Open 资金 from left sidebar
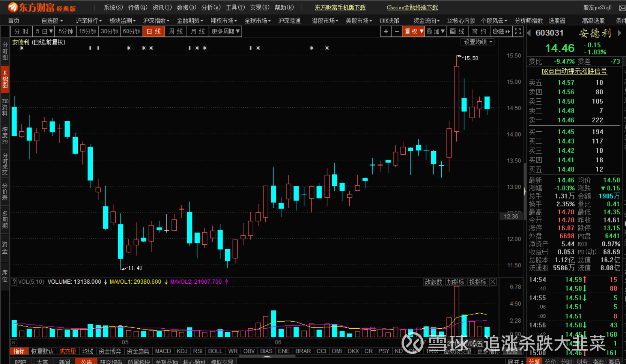Screen dimensions: 626x364 pos(5,248)
